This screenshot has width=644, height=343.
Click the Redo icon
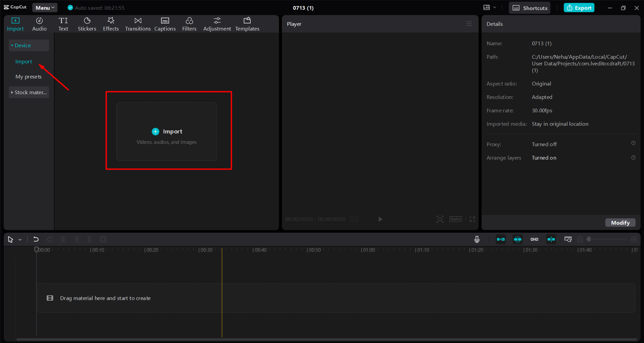click(49, 239)
